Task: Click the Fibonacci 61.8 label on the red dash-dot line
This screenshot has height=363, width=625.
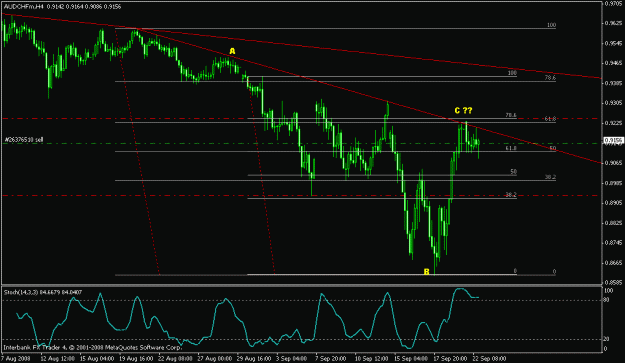Action: pyautogui.click(x=550, y=118)
